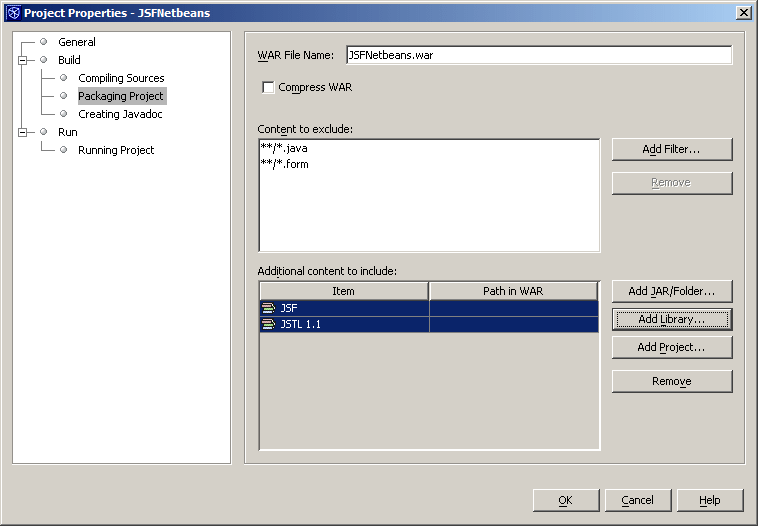Select the **/*.form exclude entry

[x=284, y=164]
